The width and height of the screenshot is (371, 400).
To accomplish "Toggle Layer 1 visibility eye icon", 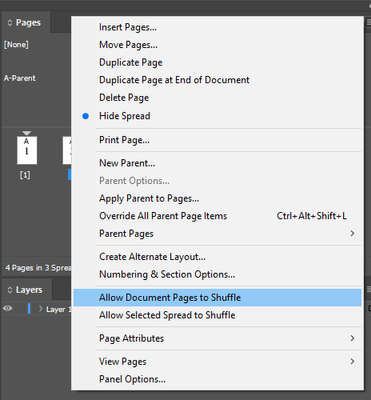I will (8, 309).
